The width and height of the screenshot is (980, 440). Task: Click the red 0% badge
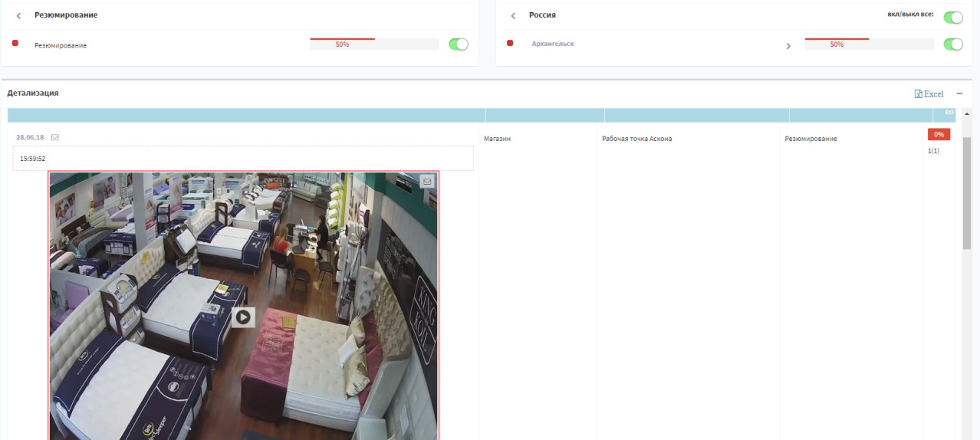point(939,134)
